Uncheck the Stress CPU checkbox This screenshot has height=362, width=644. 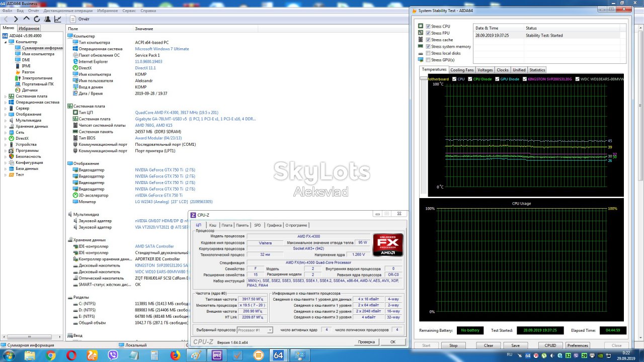pyautogui.click(x=428, y=26)
